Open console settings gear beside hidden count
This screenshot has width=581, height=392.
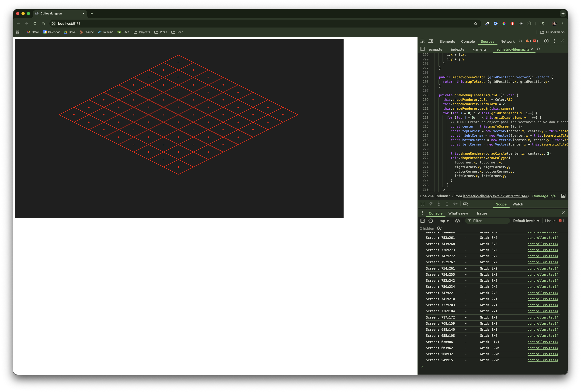439,228
